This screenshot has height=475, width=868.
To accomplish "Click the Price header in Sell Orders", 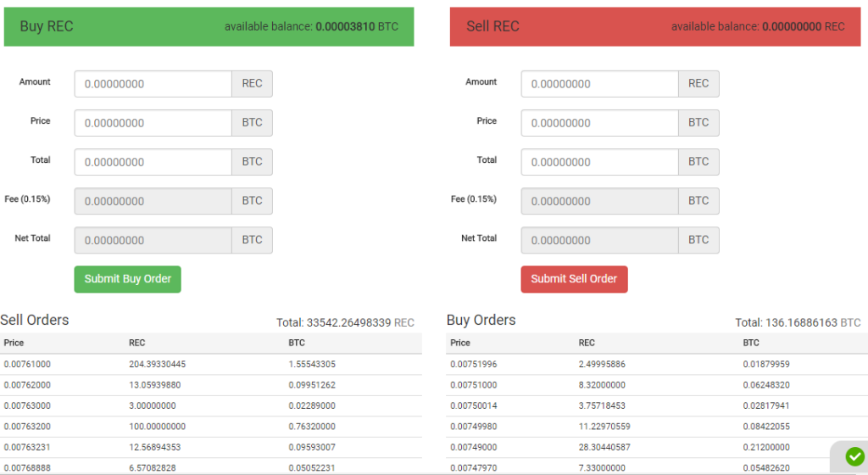I will tap(14, 343).
